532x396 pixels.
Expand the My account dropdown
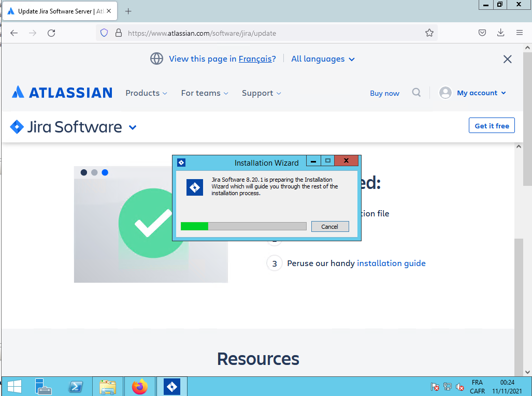[481, 93]
